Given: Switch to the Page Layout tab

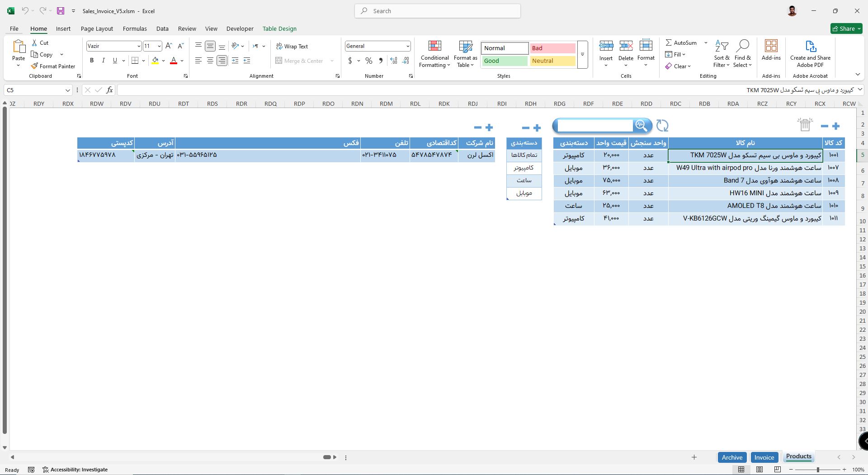Looking at the screenshot, I should click(97, 28).
